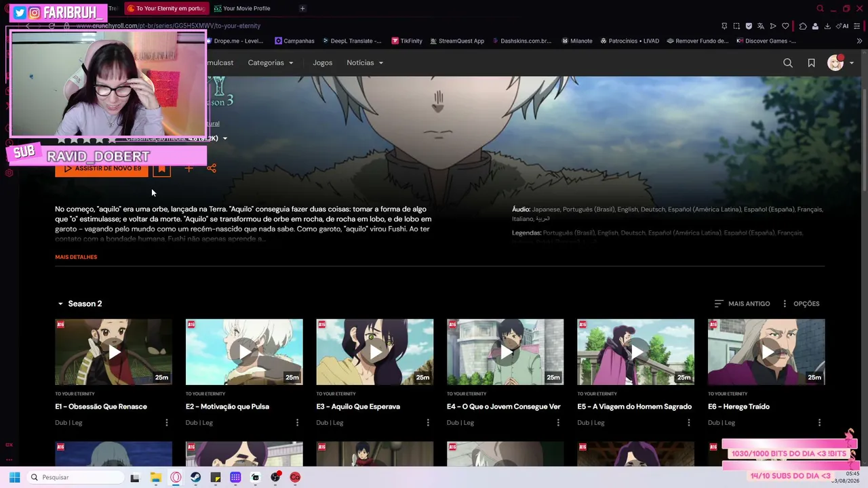
Task: Open more options for episode E5
Action: 689,422
